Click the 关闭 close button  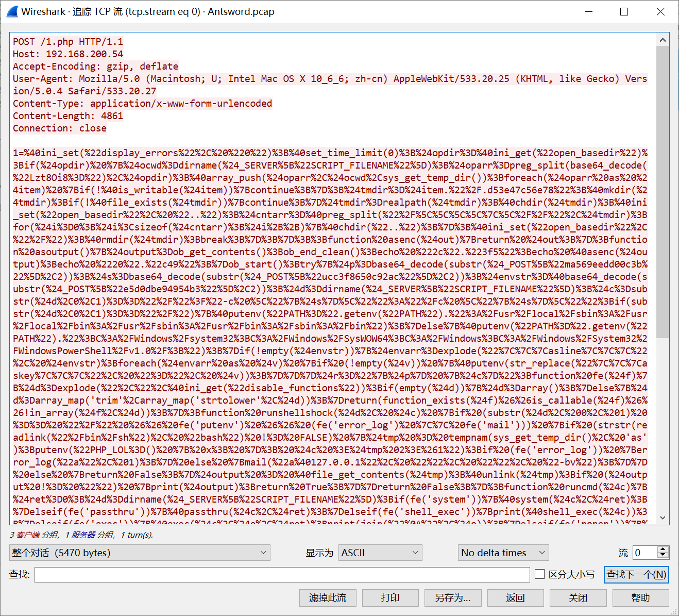[578, 598]
